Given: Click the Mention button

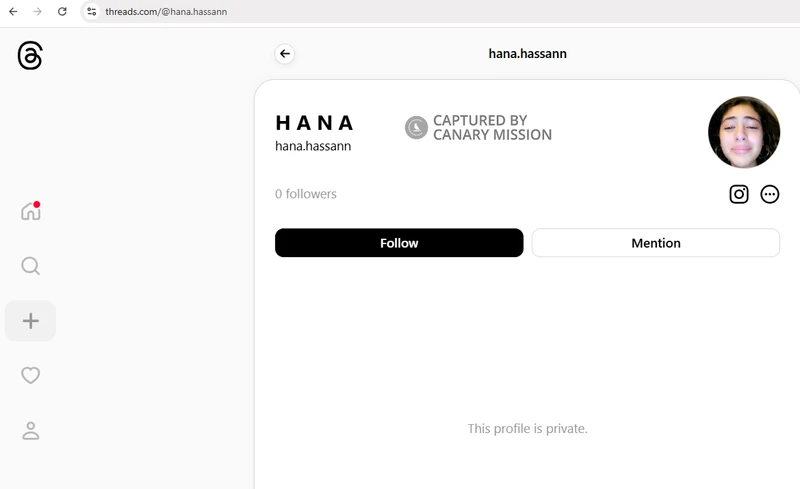Looking at the screenshot, I should pos(656,243).
